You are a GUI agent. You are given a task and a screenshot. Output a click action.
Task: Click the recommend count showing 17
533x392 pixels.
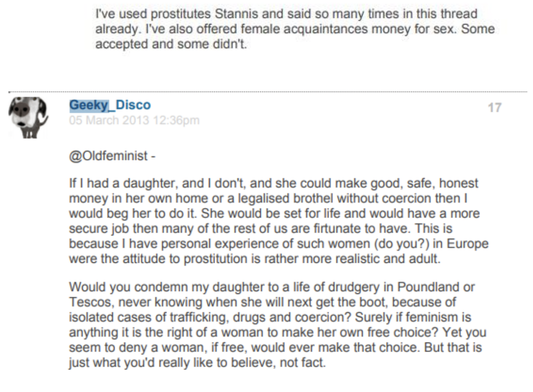[495, 108]
